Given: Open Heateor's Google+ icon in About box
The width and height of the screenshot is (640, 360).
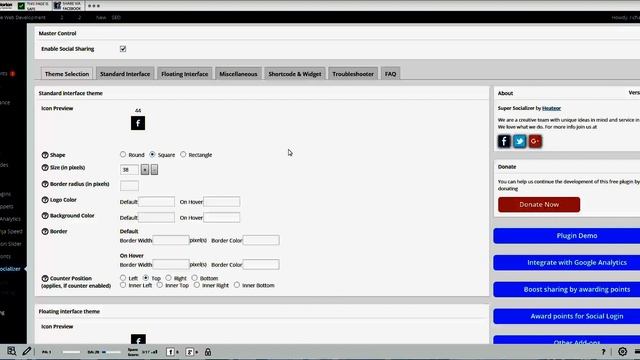Looking at the screenshot, I should point(535,141).
